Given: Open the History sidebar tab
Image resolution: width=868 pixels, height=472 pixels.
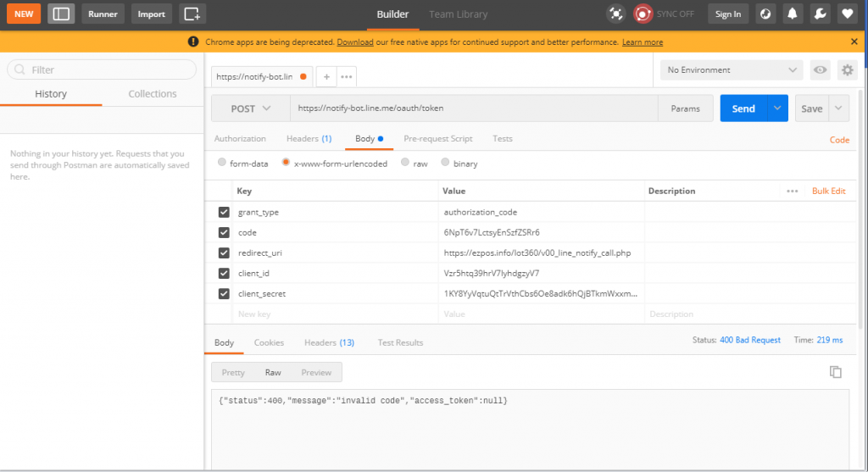Looking at the screenshot, I should point(51,94).
